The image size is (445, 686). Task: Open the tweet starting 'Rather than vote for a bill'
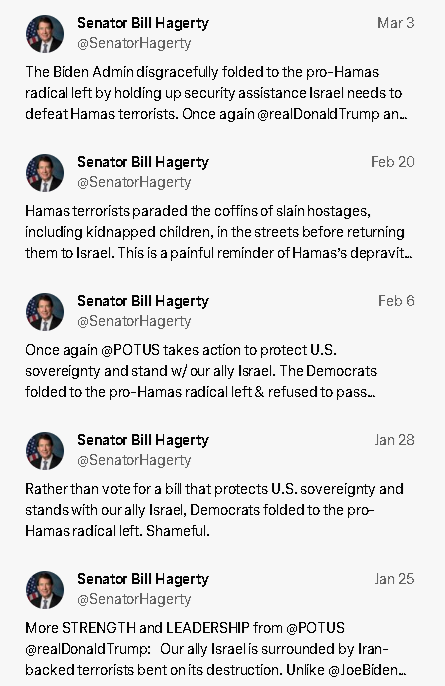coord(214,510)
